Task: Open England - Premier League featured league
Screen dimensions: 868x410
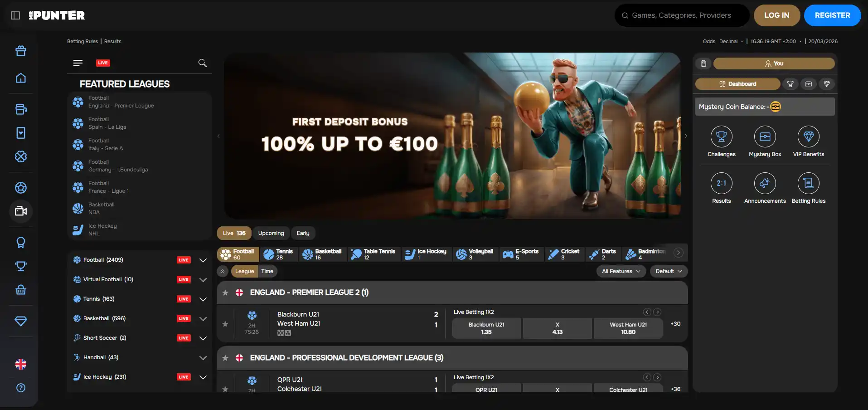Action: (139, 102)
